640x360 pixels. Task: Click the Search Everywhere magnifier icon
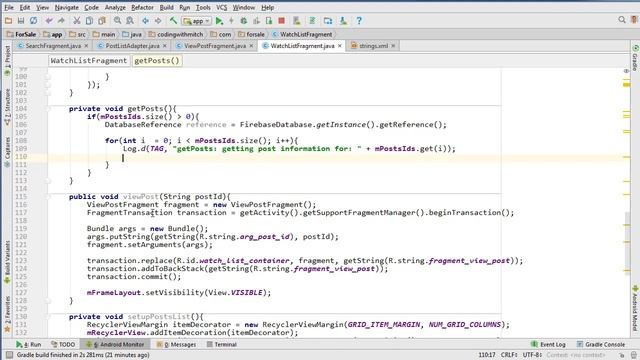[x=622, y=20]
